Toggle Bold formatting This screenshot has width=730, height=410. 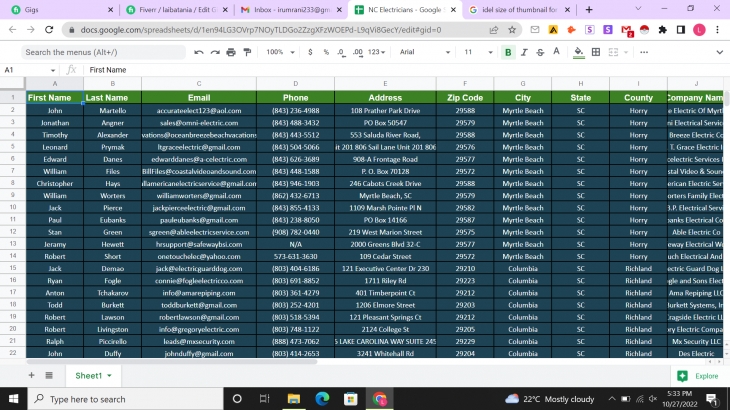(x=508, y=52)
